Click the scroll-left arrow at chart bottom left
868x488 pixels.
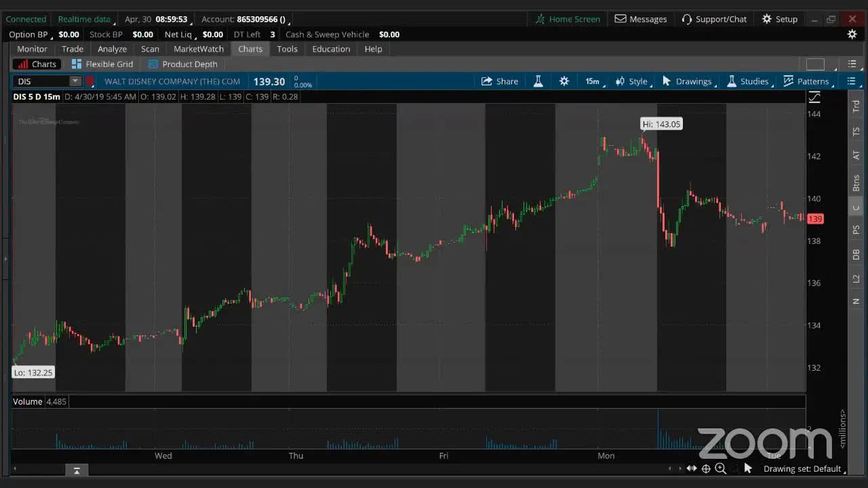[14, 469]
